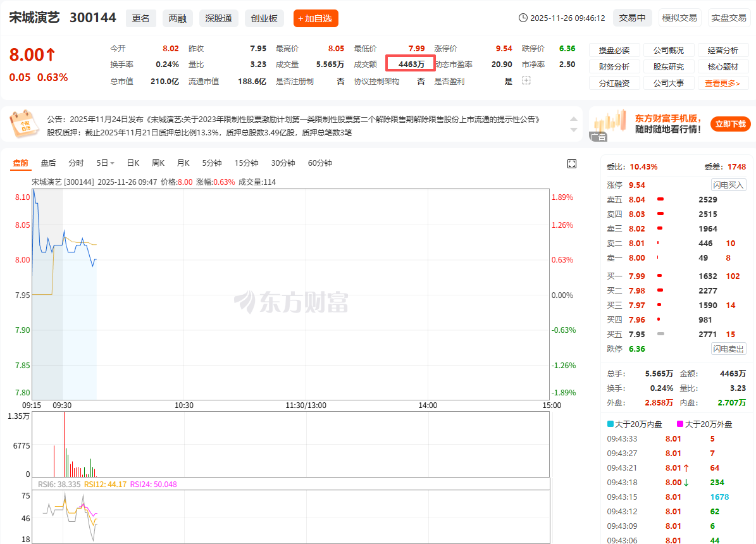Open 公司概况 link
This screenshot has width=756, height=544.
click(x=669, y=50)
